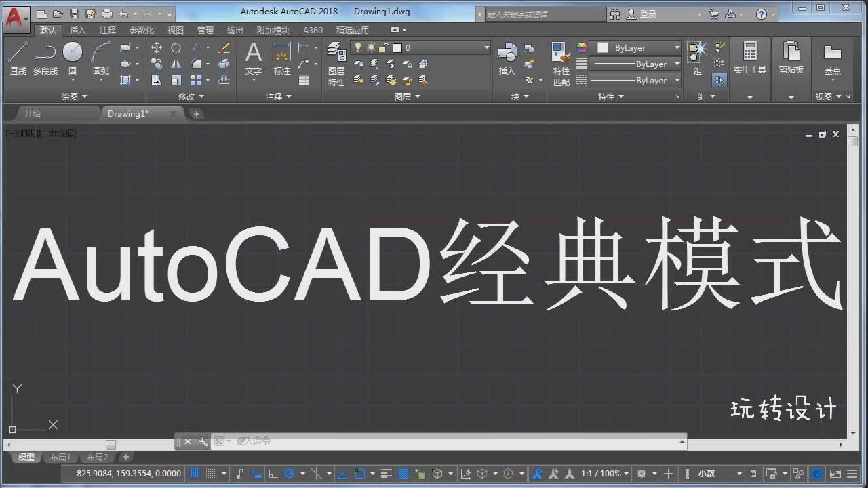The image size is (868, 488).
Task: Switch to the Parametric (参数化) tab
Action: (x=142, y=30)
